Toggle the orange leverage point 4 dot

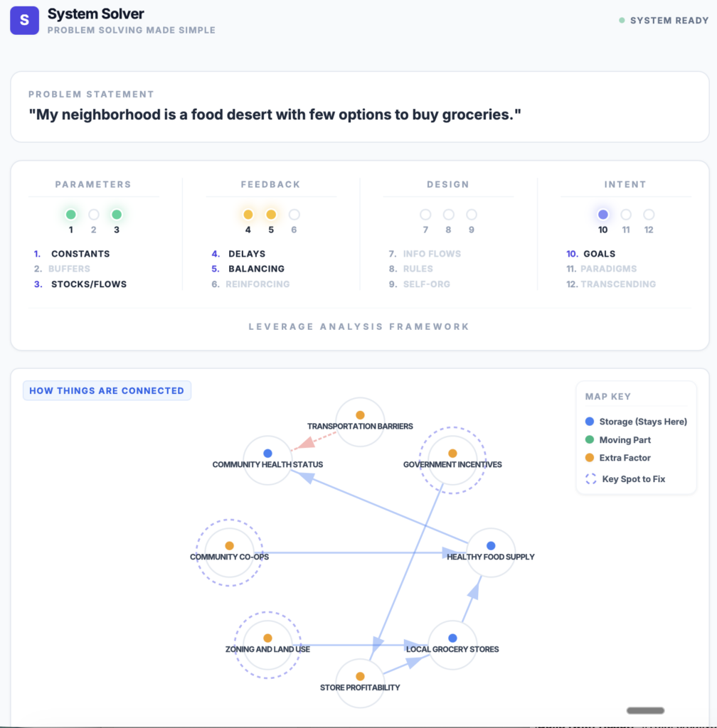tap(248, 214)
